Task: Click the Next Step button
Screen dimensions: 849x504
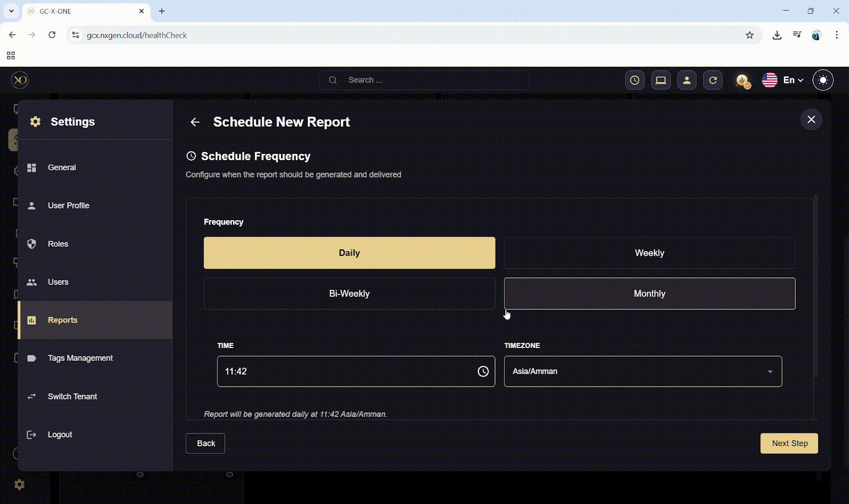Action: tap(789, 444)
